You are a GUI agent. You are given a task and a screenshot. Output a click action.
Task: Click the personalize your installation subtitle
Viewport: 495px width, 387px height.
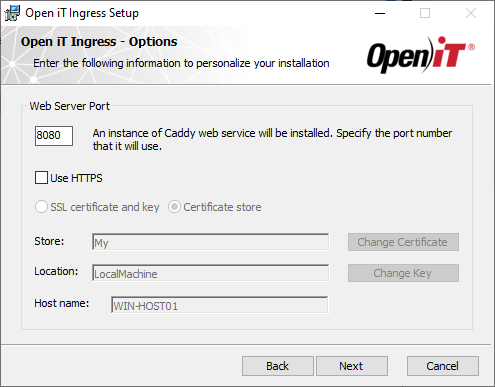click(x=181, y=63)
